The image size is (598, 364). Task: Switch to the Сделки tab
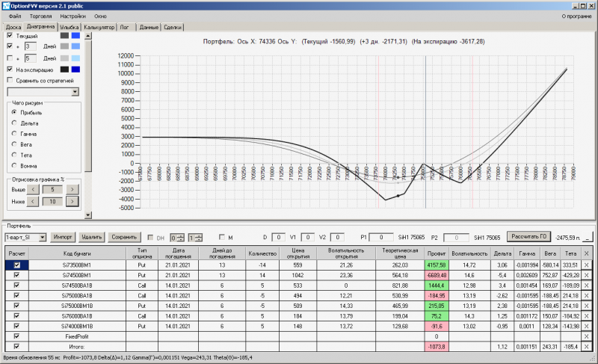pyautogui.click(x=173, y=27)
